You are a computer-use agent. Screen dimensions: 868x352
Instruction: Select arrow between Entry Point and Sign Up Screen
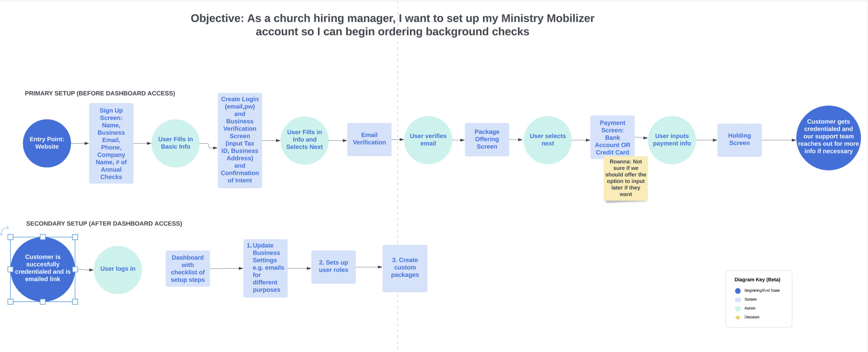click(x=80, y=143)
